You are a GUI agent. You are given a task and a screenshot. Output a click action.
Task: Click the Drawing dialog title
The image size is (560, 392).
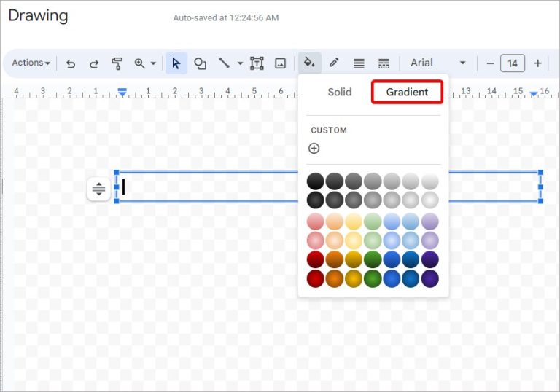tap(38, 16)
